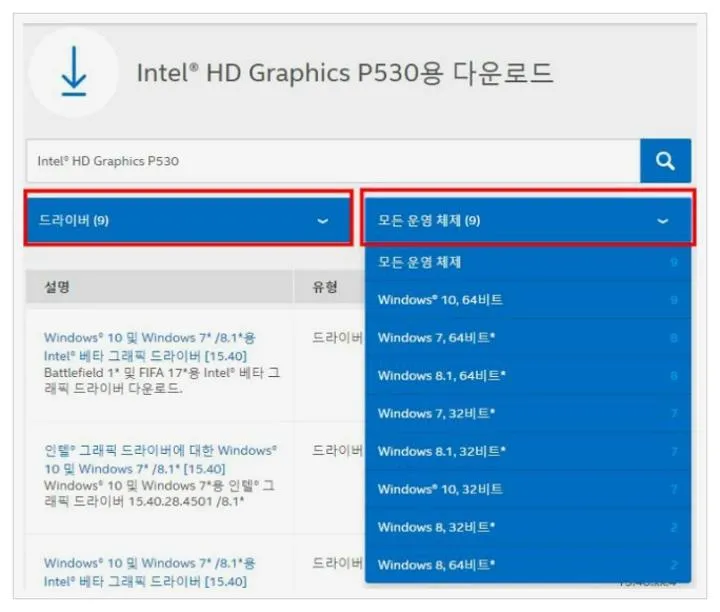
Task: Select Windows 10, 32비트 option
Action: 528,489
